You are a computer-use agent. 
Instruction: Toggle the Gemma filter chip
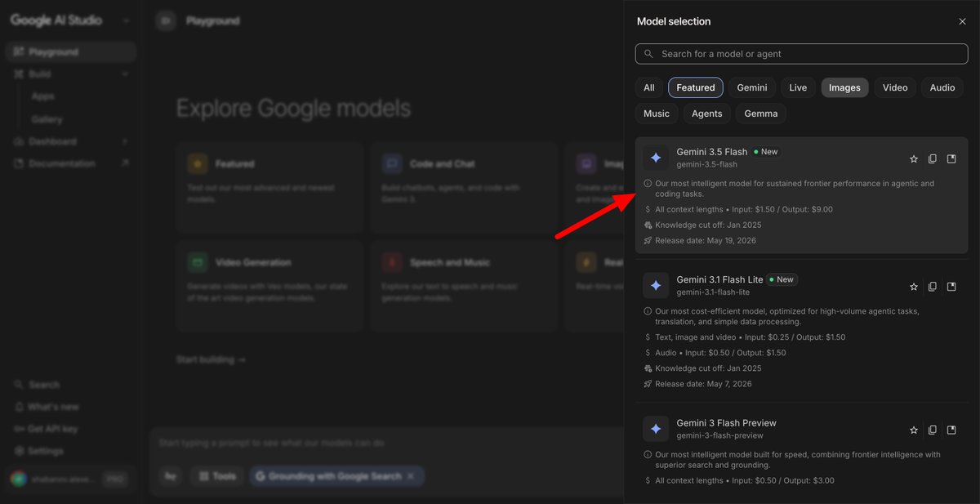761,114
